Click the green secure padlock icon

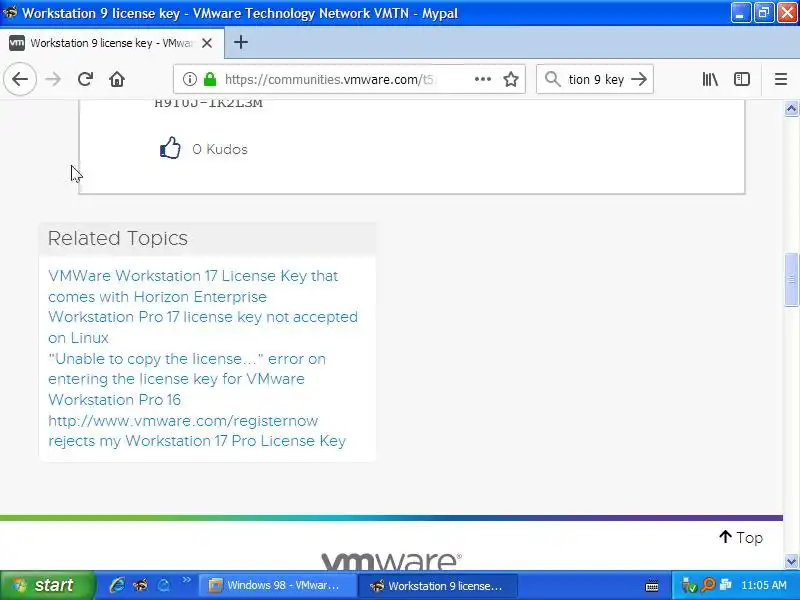tap(210, 79)
